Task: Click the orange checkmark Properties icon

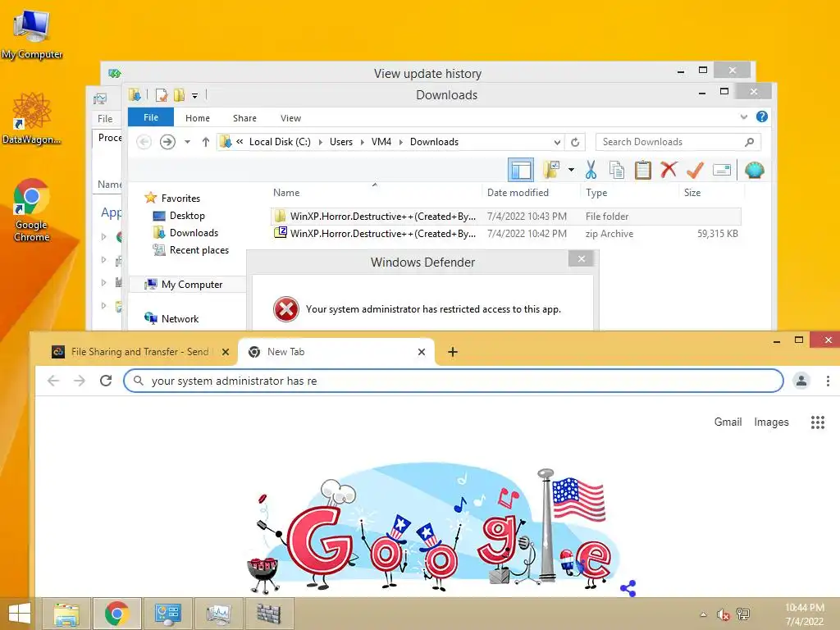Action: pyautogui.click(x=695, y=171)
